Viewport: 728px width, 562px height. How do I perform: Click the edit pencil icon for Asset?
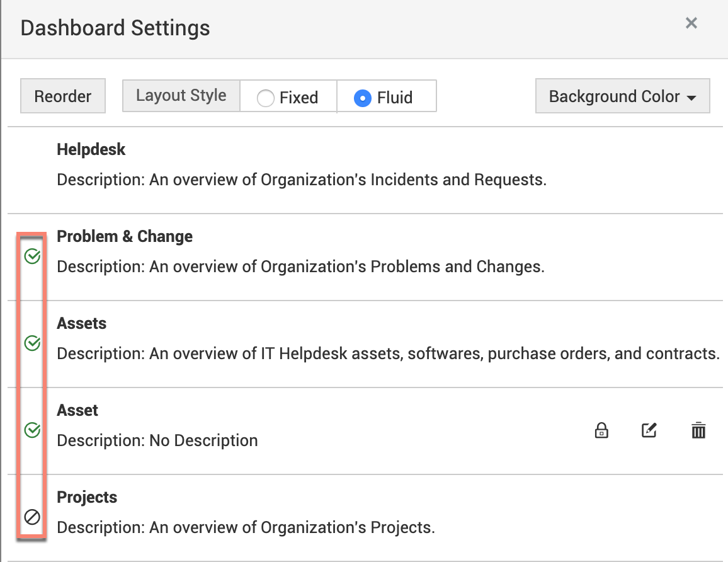tap(649, 431)
